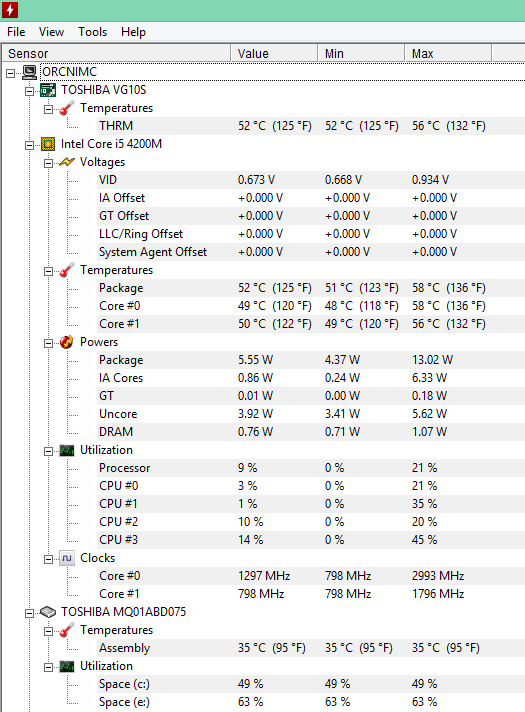Image resolution: width=525 pixels, height=712 pixels.
Task: Collapse the TOSHIBA MQ01ABD075 node
Action: 30,613
